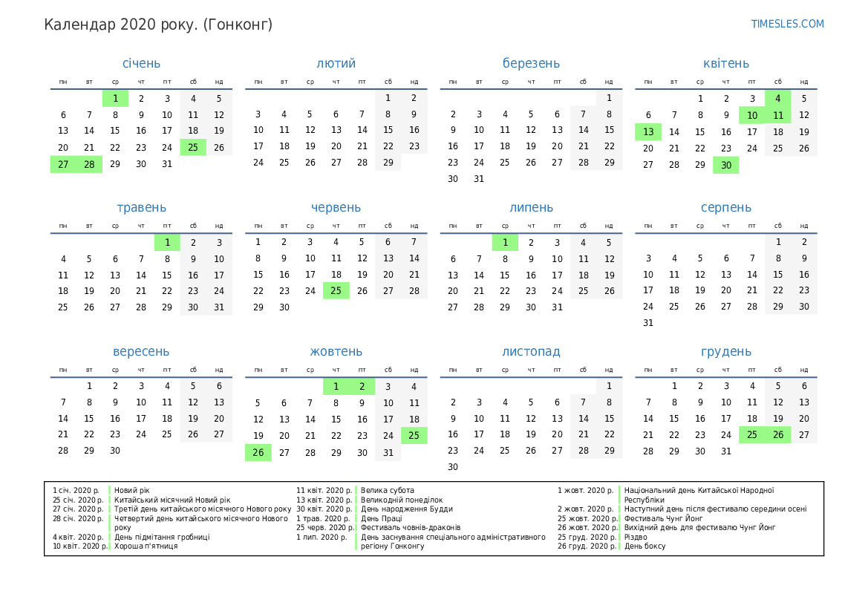868x614 pixels.
Task: Select the 'лютий' month heading
Action: (336, 63)
